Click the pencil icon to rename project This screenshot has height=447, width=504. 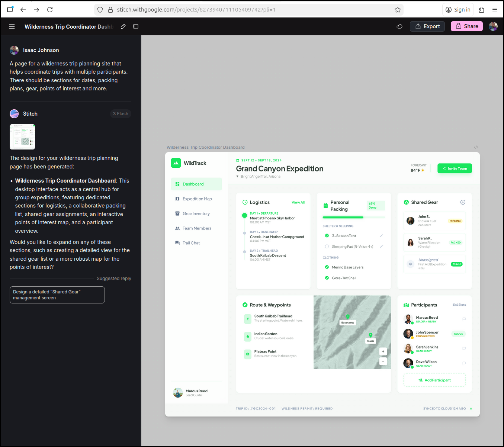tap(123, 26)
